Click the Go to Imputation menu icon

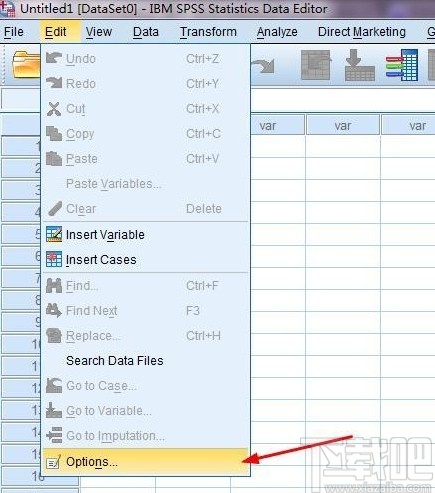(54, 435)
